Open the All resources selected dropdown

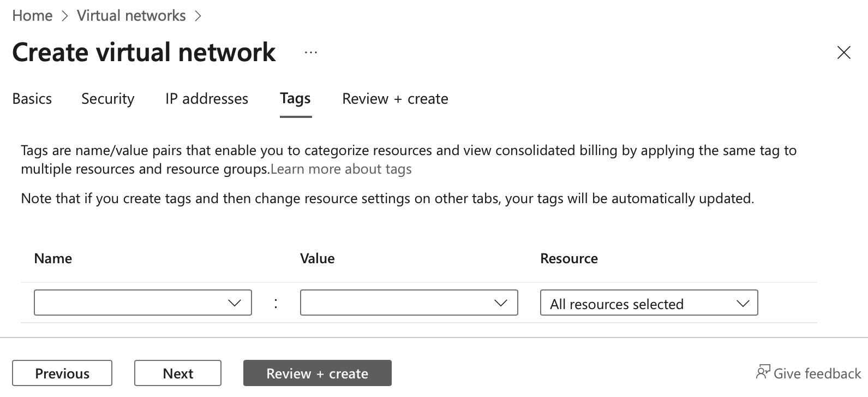click(649, 303)
